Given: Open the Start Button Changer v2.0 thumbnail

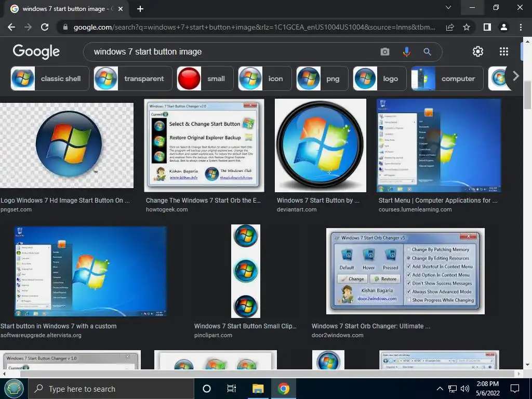Looking at the screenshot, I should click(x=204, y=145).
